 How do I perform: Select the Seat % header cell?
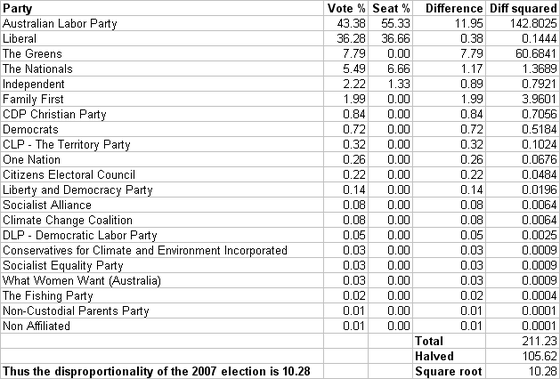click(x=390, y=8)
